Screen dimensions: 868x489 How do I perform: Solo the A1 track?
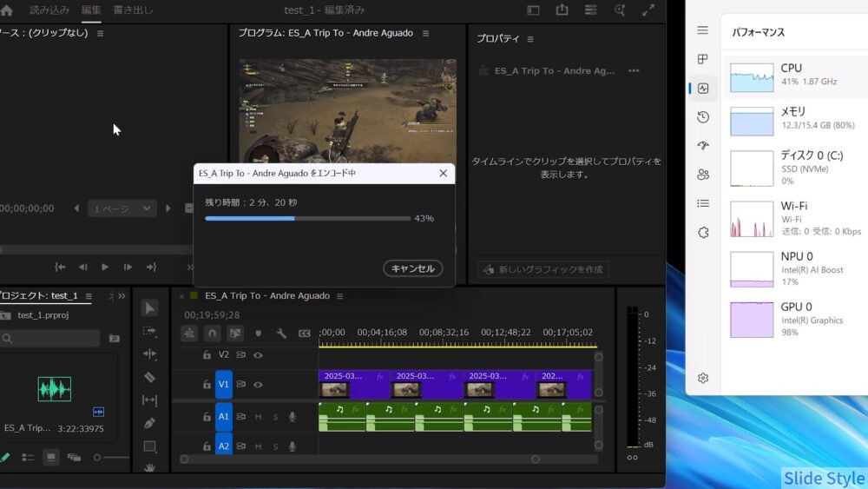point(275,417)
